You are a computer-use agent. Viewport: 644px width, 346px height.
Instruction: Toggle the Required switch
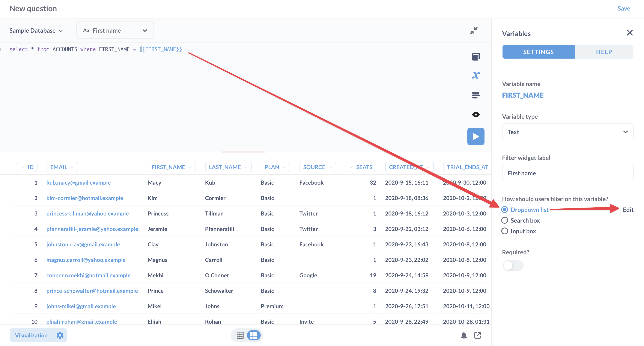tap(513, 265)
